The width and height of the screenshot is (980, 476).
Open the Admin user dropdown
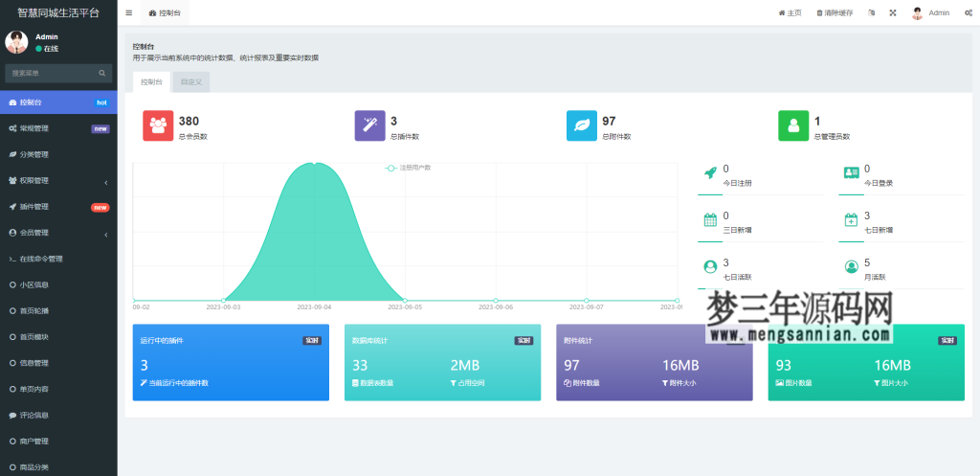tap(930, 13)
